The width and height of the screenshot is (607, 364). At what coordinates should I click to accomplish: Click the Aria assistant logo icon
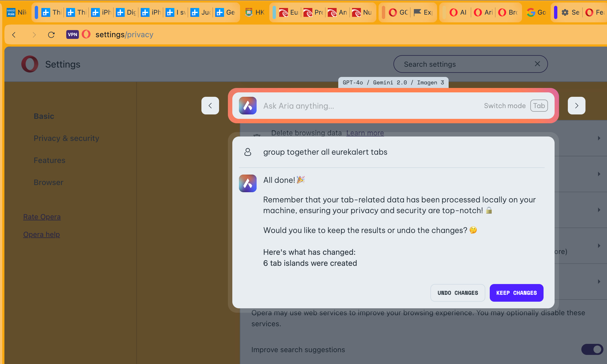tap(247, 106)
